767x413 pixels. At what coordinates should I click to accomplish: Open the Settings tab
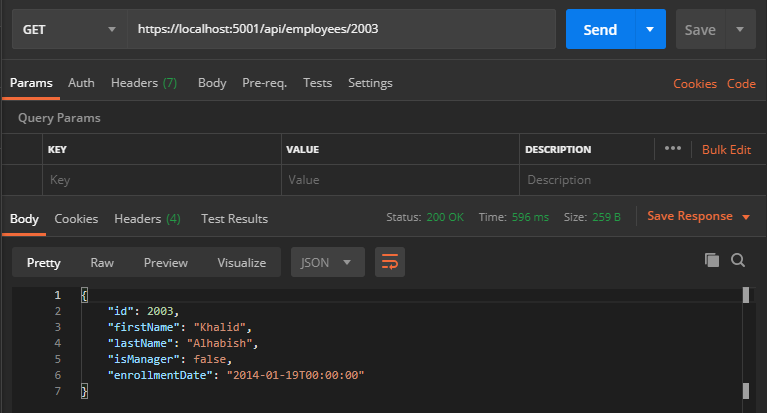click(370, 83)
